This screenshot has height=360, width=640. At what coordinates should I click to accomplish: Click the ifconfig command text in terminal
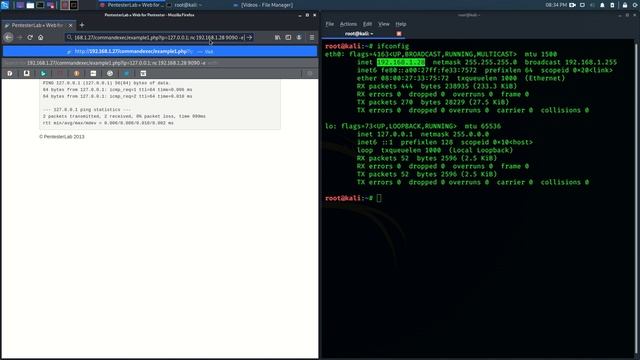pyautogui.click(x=393, y=46)
